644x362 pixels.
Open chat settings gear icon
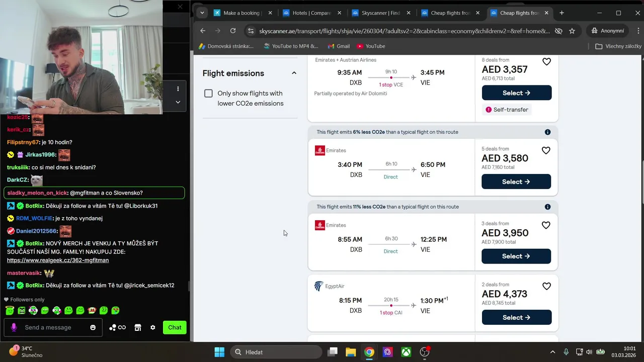pyautogui.click(x=153, y=327)
